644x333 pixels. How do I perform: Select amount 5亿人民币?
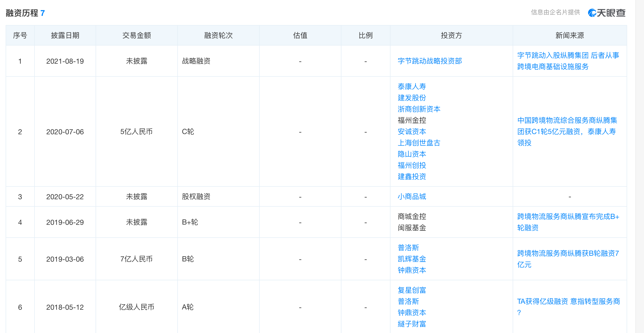(136, 131)
